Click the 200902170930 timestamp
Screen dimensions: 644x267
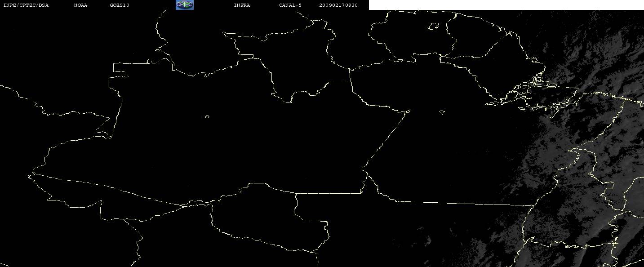pos(338,5)
